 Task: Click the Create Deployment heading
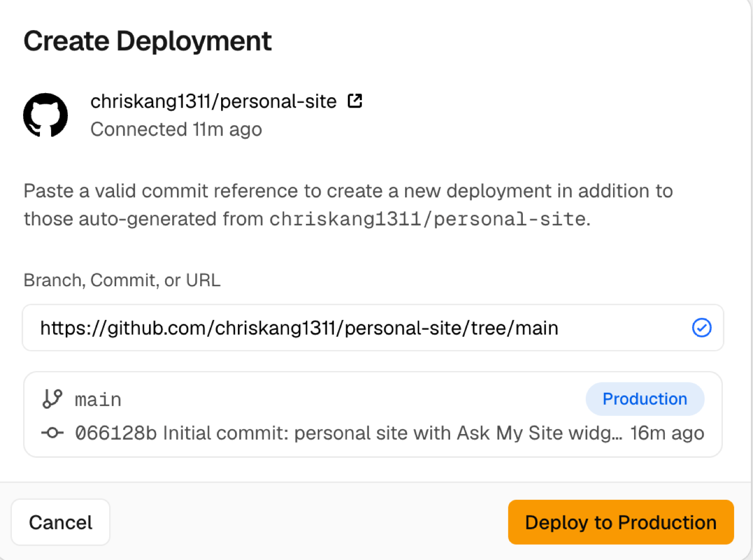[147, 41]
